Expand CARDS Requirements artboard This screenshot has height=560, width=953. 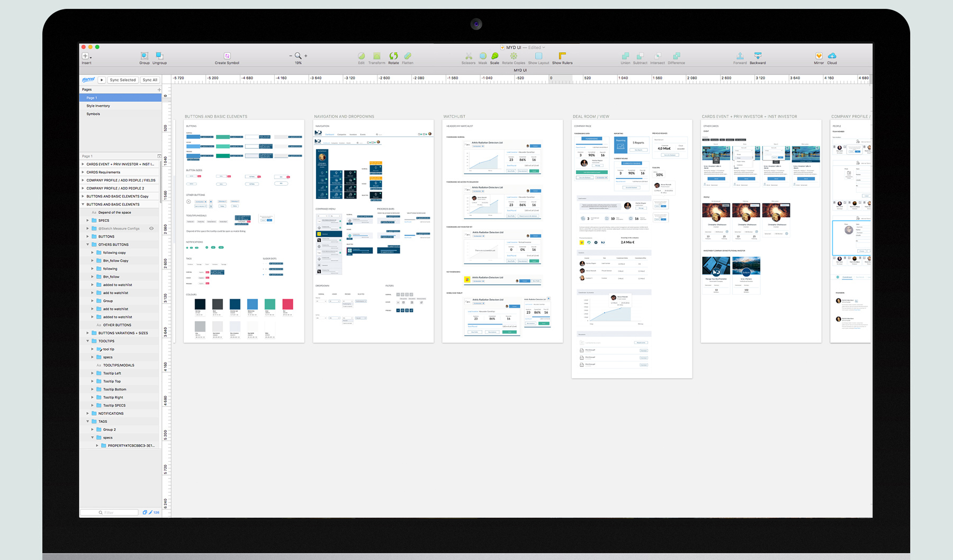coord(83,172)
